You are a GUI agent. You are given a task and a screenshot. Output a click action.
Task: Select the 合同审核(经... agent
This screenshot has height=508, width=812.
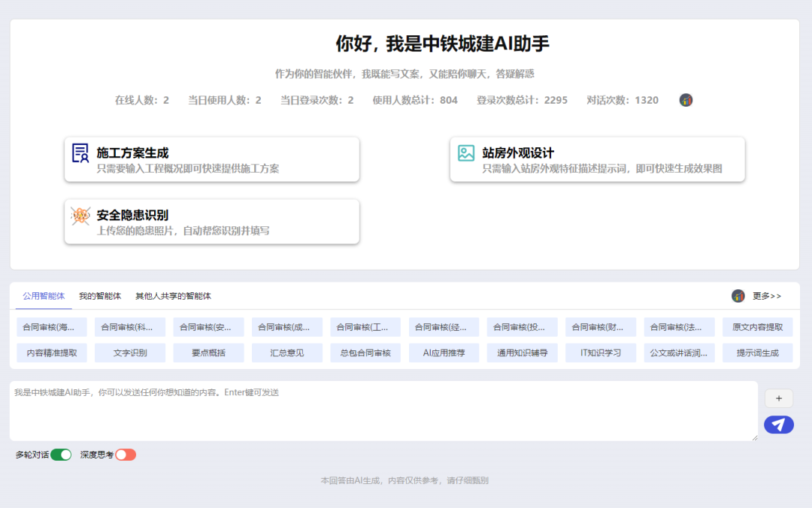pyautogui.click(x=444, y=328)
